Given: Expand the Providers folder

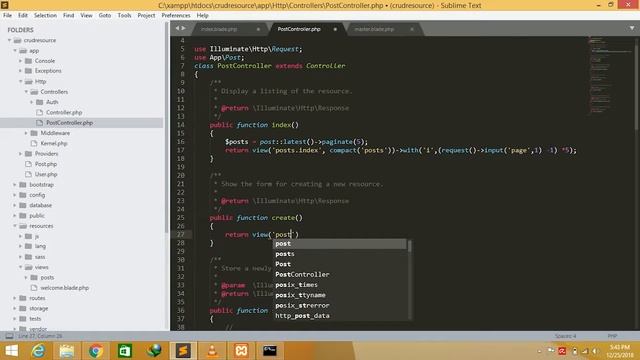Looking at the screenshot, I should [x=20, y=153].
